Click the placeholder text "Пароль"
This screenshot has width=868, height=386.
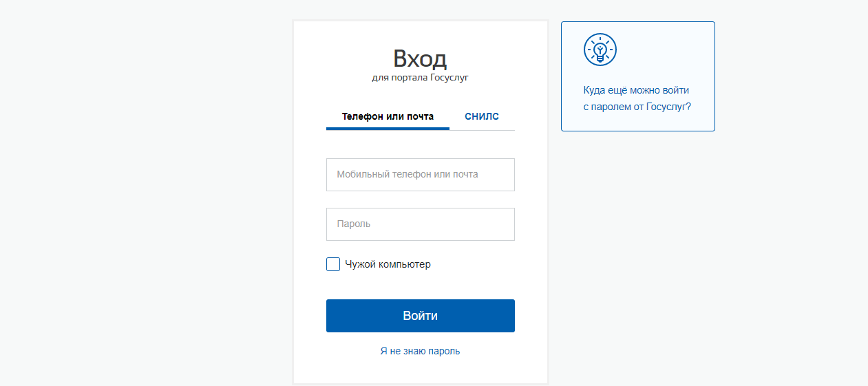(354, 224)
